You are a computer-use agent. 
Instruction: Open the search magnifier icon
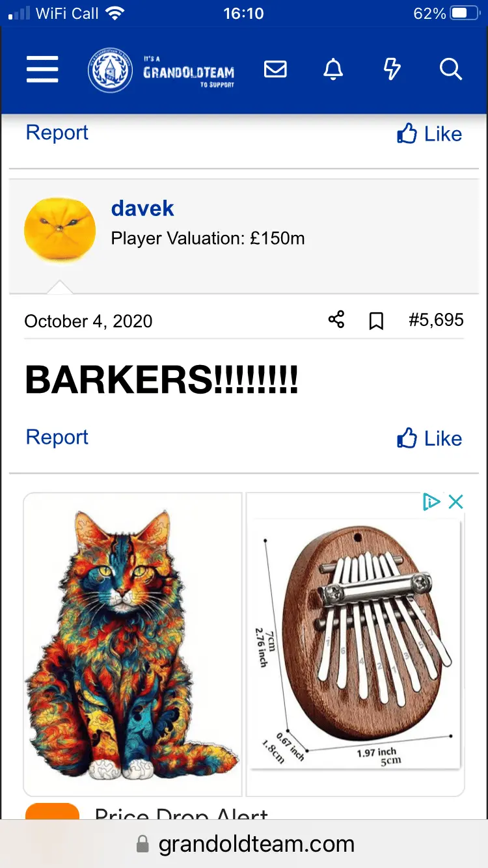(450, 69)
